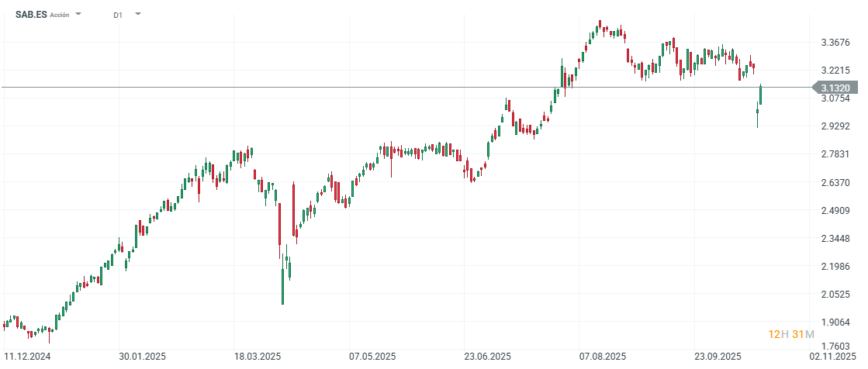Open the SAB.ES symbol dropdown arrow
This screenshot has width=868, height=369.
pyautogui.click(x=78, y=14)
